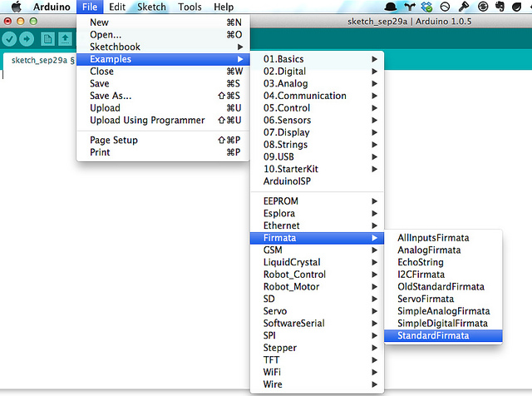Open the Help menu
The image size is (532, 396).
tap(224, 7)
